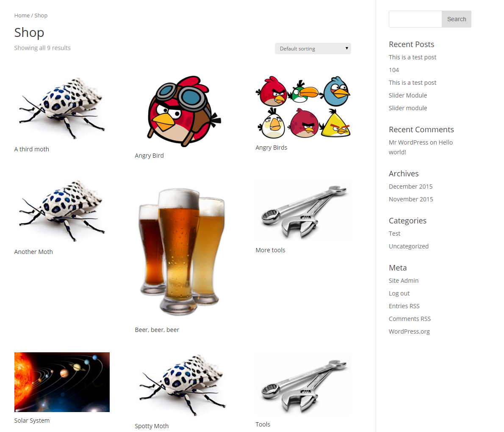This screenshot has height=432, width=504.
Task: Focus the sidebar search input field
Action: pos(415,19)
